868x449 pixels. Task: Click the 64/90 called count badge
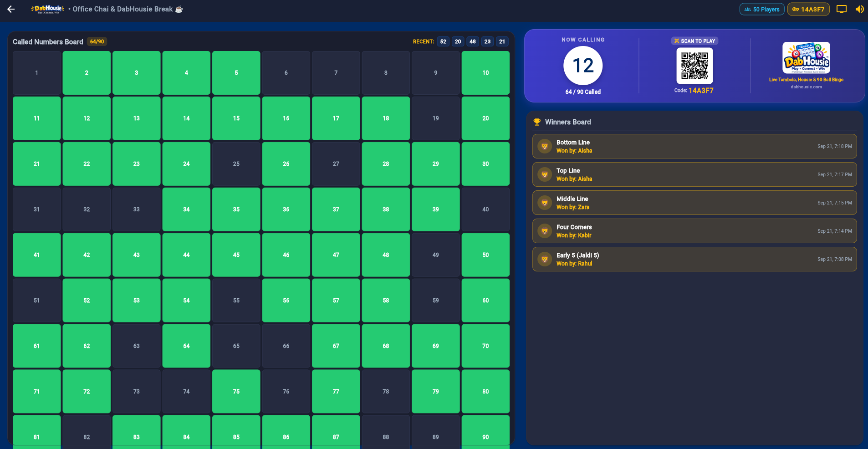coord(97,41)
